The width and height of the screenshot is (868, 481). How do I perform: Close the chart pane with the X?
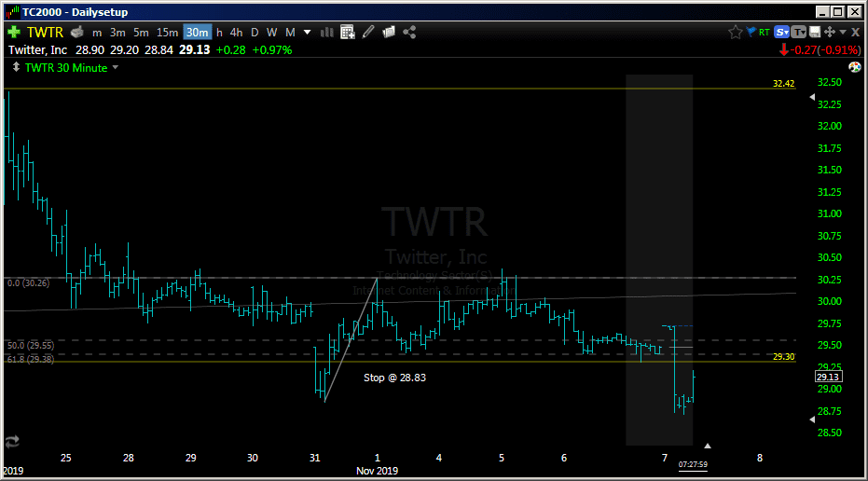(x=855, y=32)
